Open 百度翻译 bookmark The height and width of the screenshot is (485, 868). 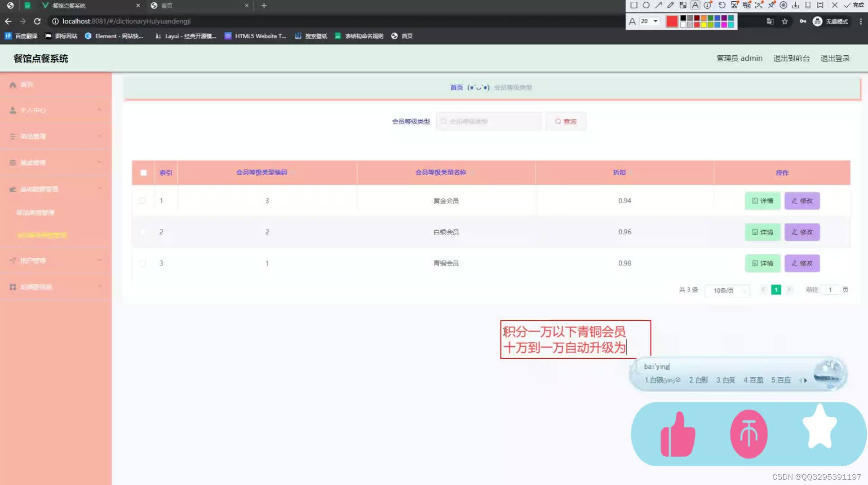[x=21, y=36]
